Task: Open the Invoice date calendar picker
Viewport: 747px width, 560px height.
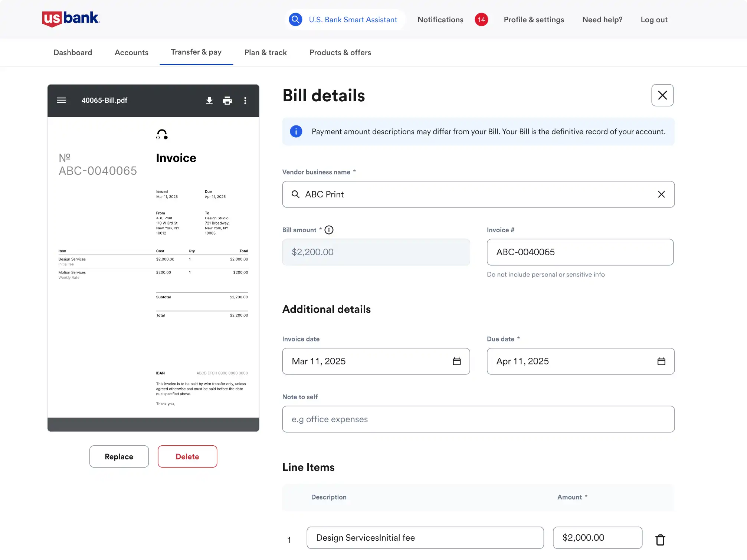Action: [x=456, y=361]
